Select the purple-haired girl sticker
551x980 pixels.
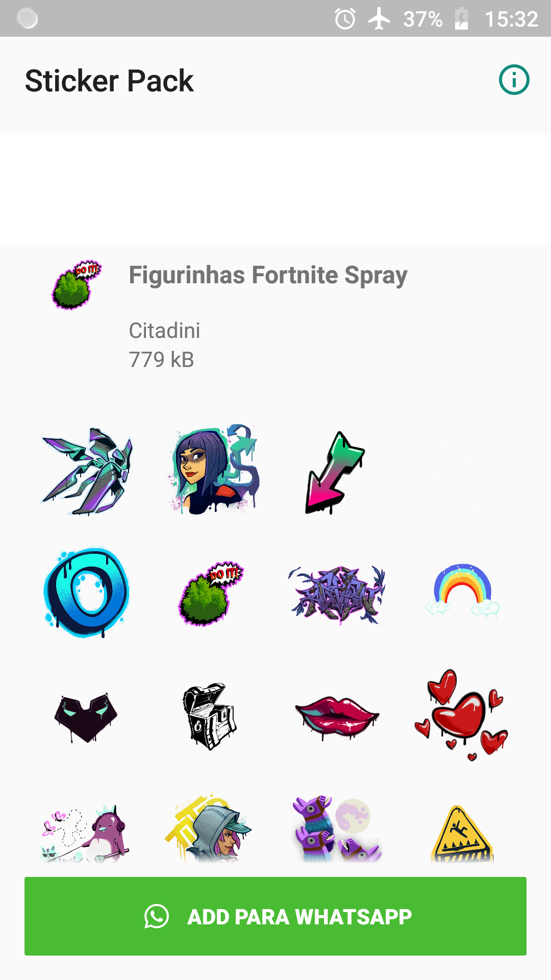212,469
